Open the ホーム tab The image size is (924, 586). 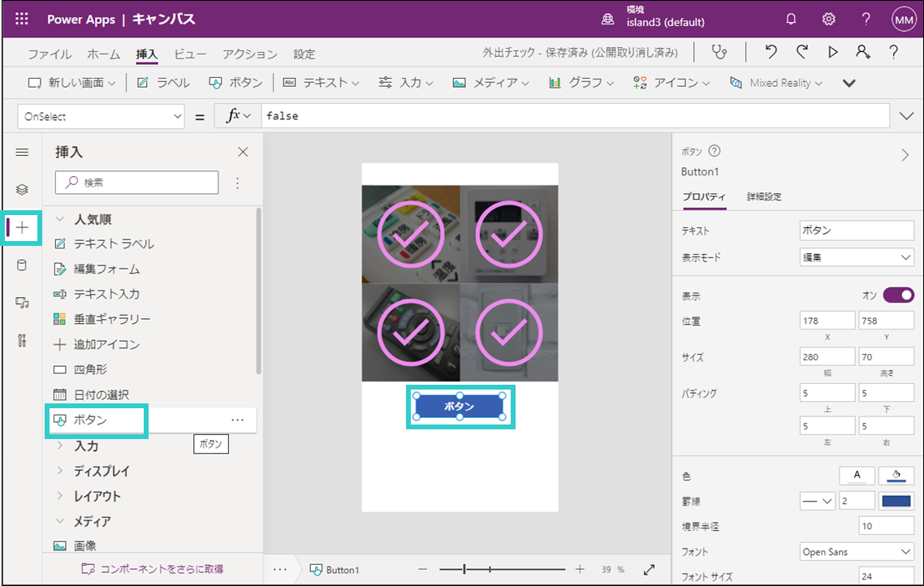click(x=103, y=54)
